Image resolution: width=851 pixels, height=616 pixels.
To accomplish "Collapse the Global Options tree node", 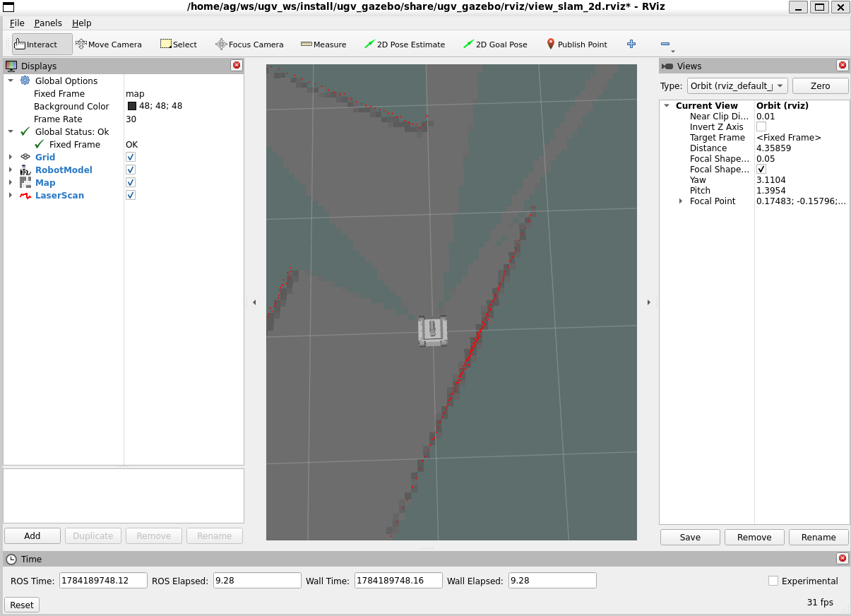I will [11, 81].
